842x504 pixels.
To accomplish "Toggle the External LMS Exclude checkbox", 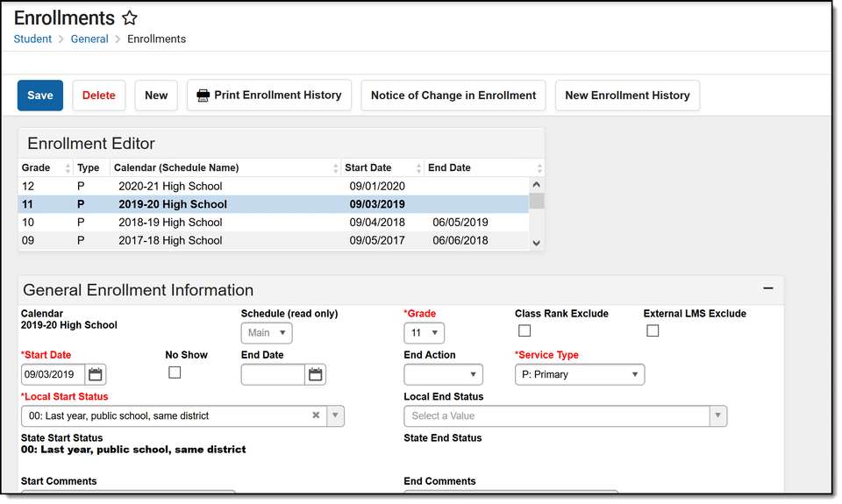I will (x=653, y=330).
